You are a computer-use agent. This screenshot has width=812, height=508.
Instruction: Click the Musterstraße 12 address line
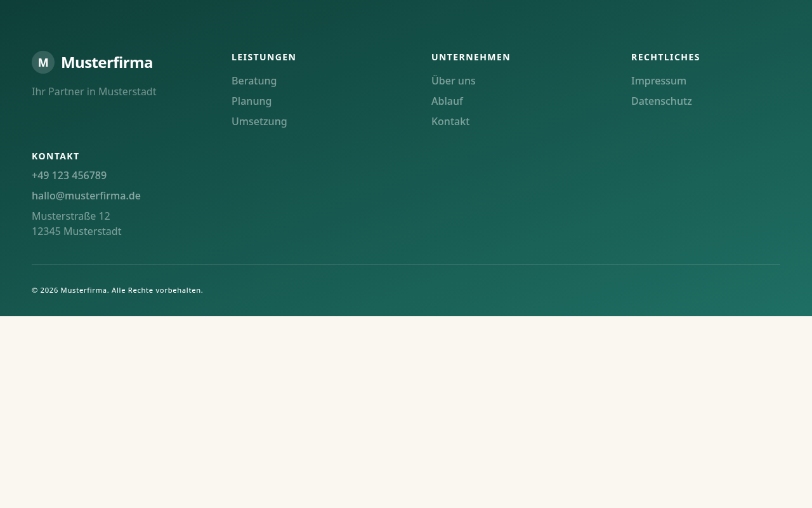click(x=71, y=216)
